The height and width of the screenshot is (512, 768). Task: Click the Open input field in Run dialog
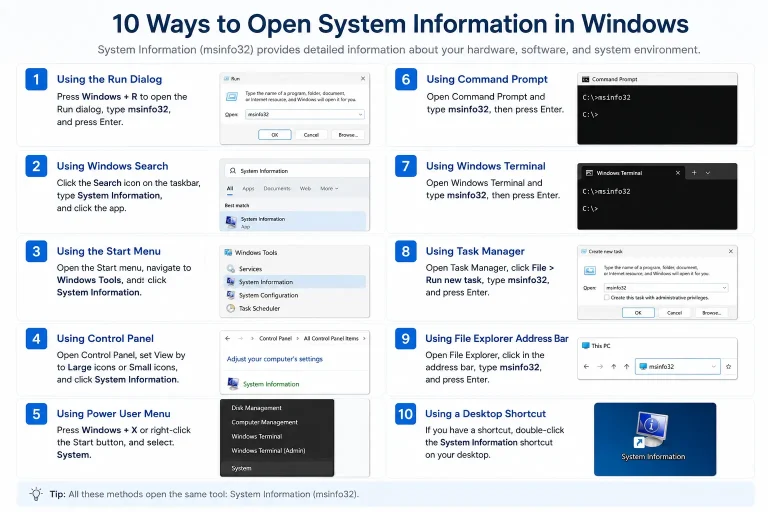click(x=304, y=114)
